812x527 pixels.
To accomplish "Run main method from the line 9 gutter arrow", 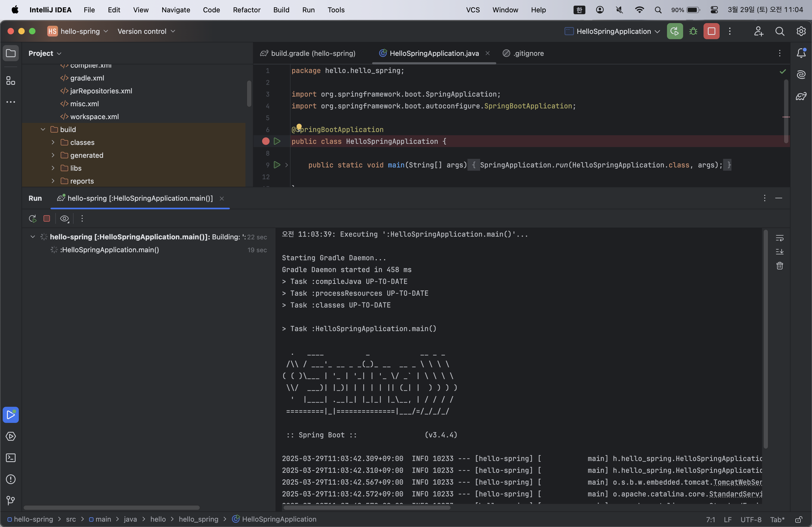I will 277,165.
